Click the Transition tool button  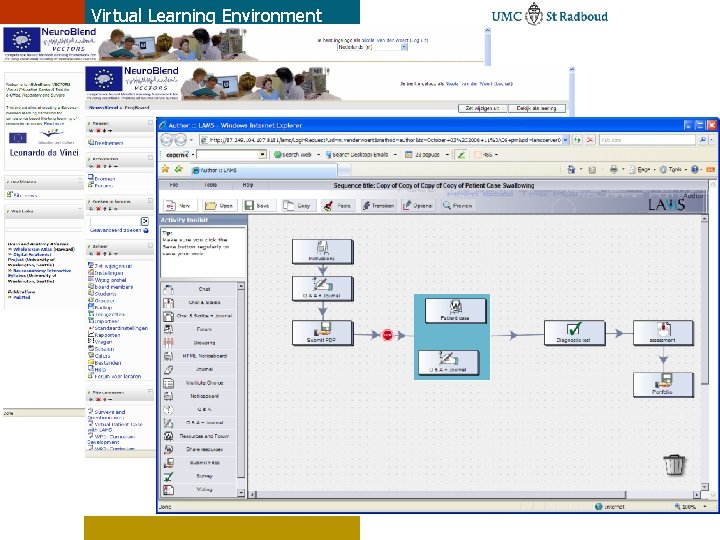pyautogui.click(x=378, y=206)
